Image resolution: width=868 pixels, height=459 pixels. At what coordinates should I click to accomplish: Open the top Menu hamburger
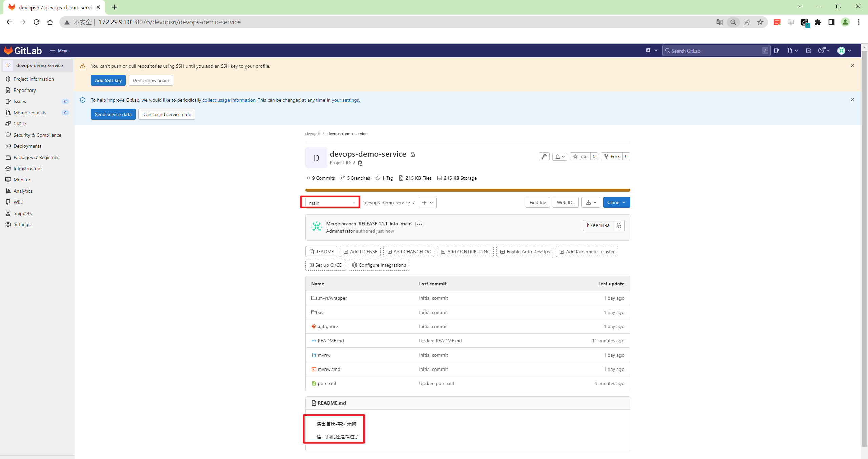pos(59,51)
